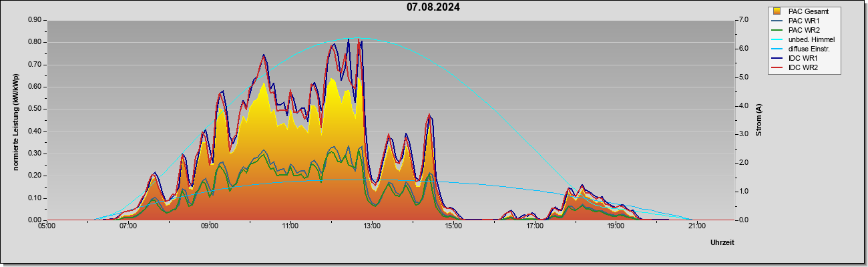
Task: Select the PAC WR2 legend entry
Action: pos(803,30)
